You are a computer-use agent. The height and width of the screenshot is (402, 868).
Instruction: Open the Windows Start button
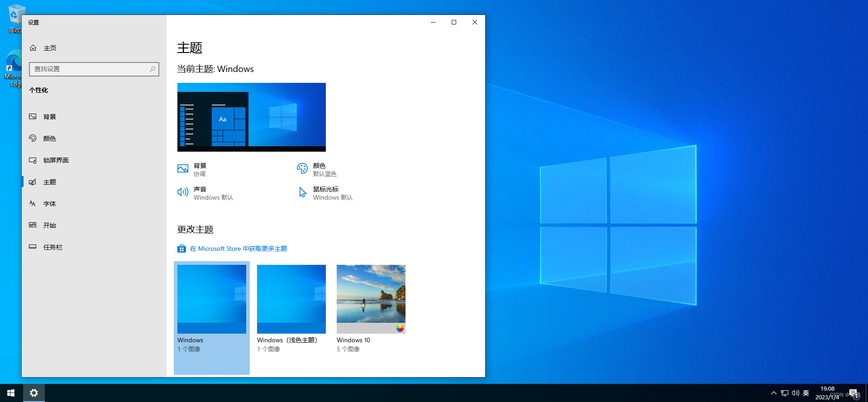pos(11,393)
